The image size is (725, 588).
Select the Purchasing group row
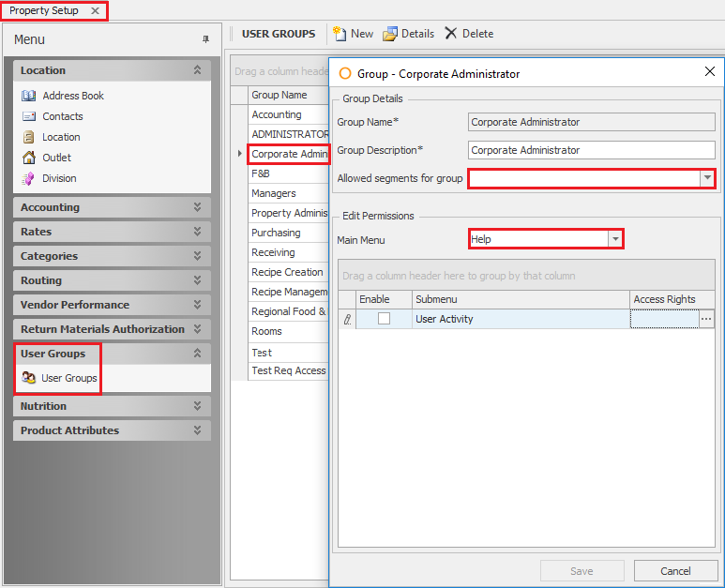(x=276, y=233)
